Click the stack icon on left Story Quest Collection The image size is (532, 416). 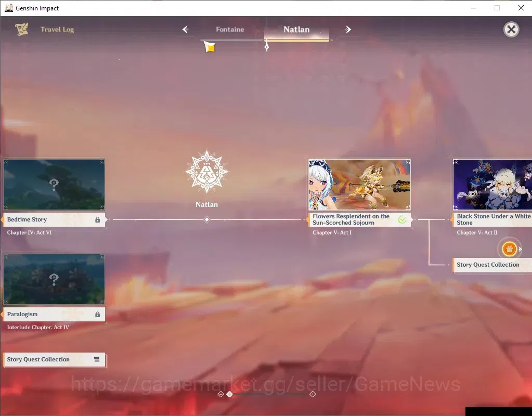point(97,359)
